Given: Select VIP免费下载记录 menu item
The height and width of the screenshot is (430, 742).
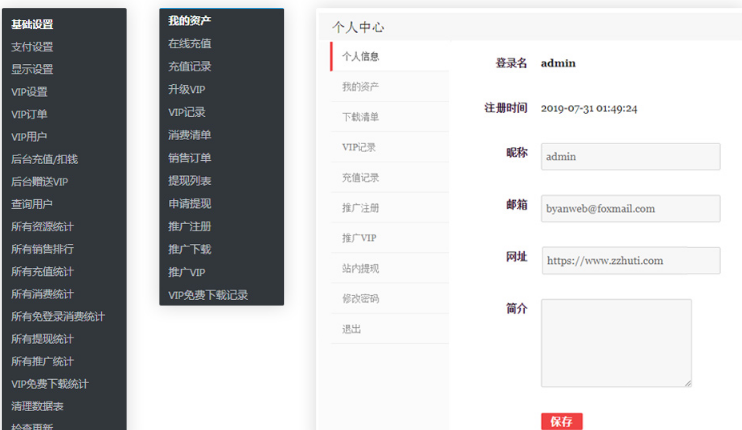Looking at the screenshot, I should coord(208,295).
